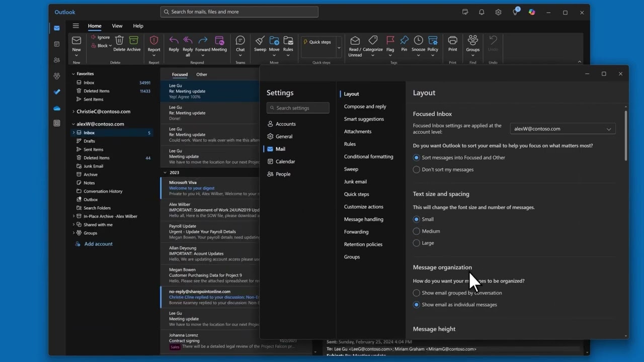Select Sort messages into Focused and Other
The height and width of the screenshot is (362, 644).
416,157
